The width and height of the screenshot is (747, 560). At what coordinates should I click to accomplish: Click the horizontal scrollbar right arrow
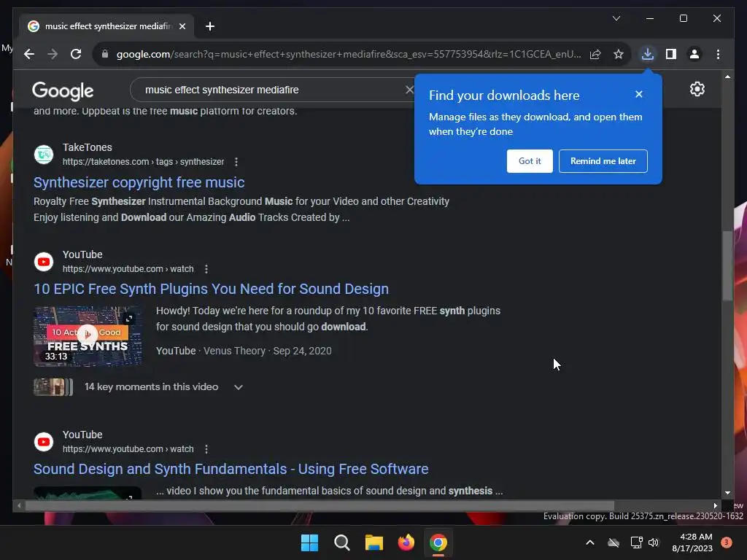(x=715, y=506)
